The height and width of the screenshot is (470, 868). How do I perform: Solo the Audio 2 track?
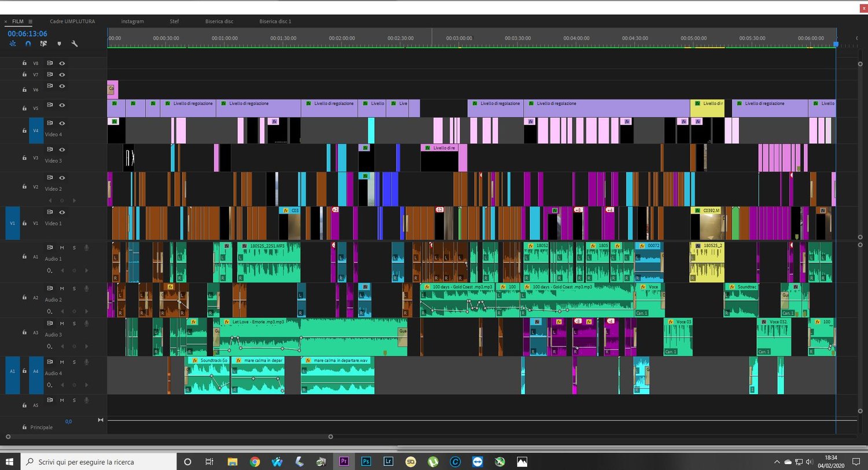coord(74,288)
